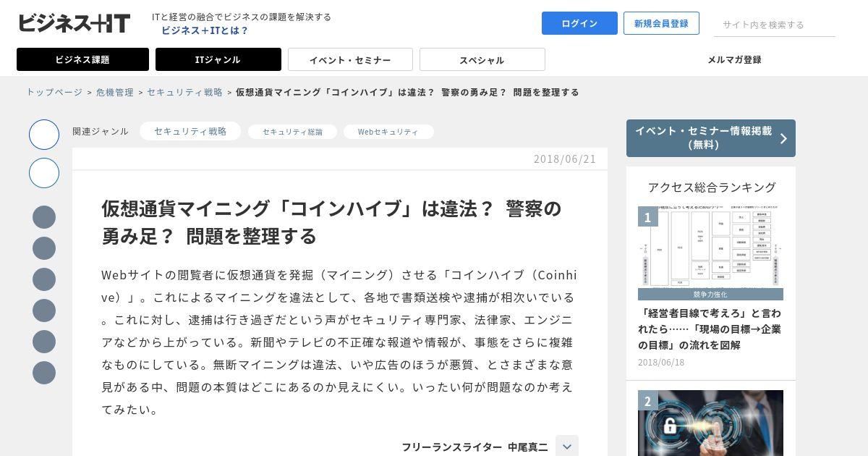Click the メルマガ登録 link

[734, 59]
